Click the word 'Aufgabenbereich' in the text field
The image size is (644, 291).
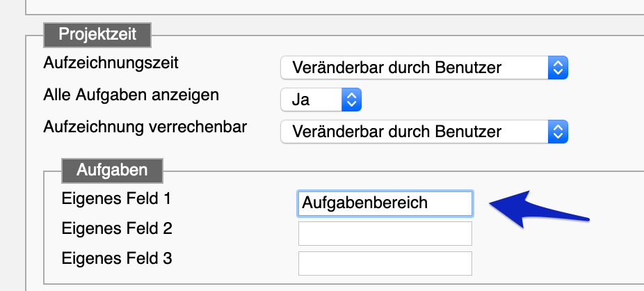(x=364, y=203)
